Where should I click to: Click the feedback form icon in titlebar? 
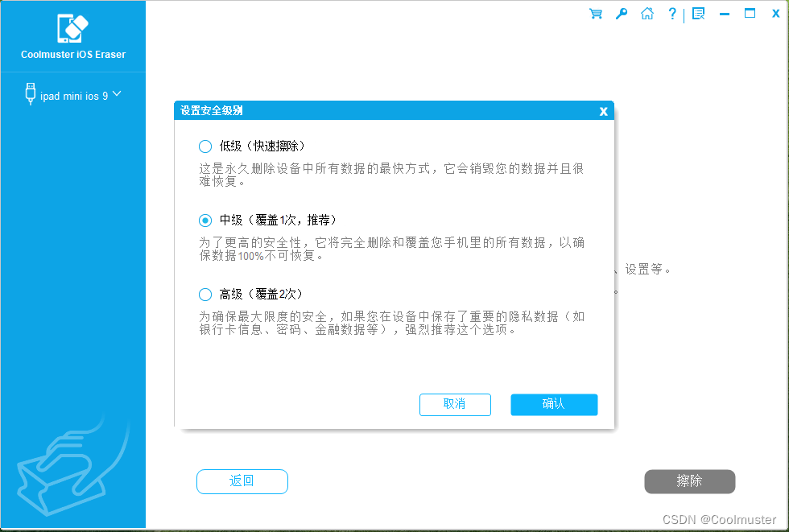click(698, 14)
